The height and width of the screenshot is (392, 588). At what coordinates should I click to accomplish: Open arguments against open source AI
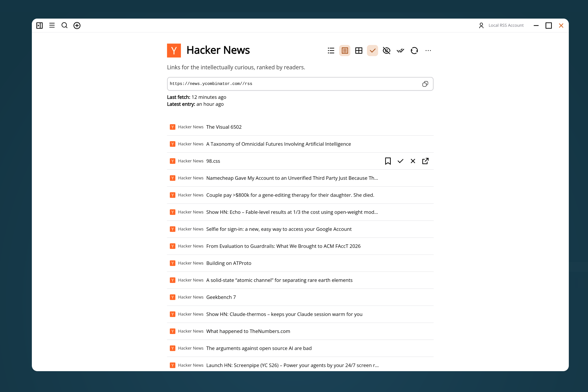[x=300, y=348]
